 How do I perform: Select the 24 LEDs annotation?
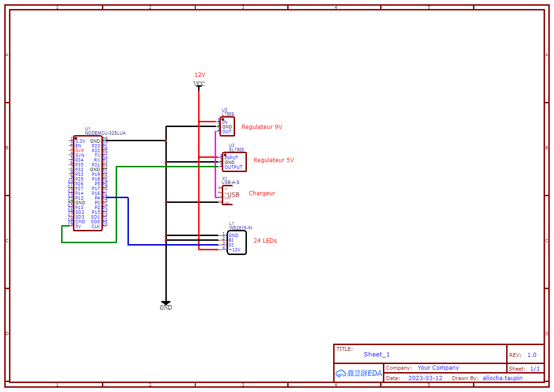(265, 240)
